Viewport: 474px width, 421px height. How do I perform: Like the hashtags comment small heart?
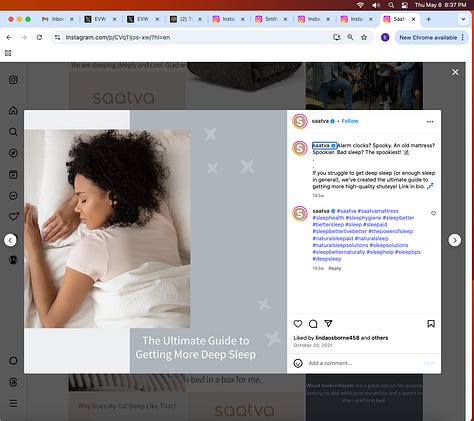433,213
